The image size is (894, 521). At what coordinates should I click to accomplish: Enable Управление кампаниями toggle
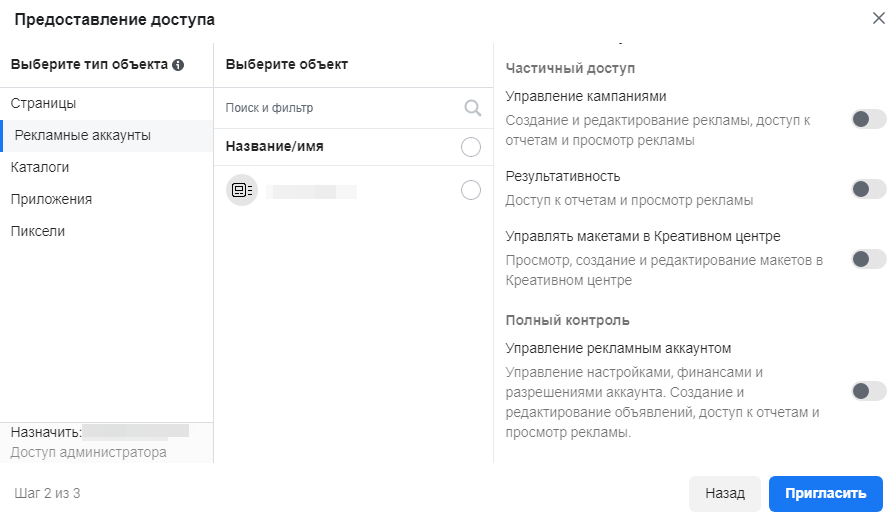pos(868,119)
